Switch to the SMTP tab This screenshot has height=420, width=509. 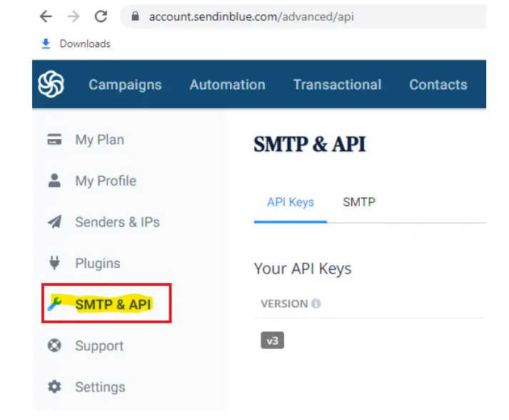[x=359, y=202]
